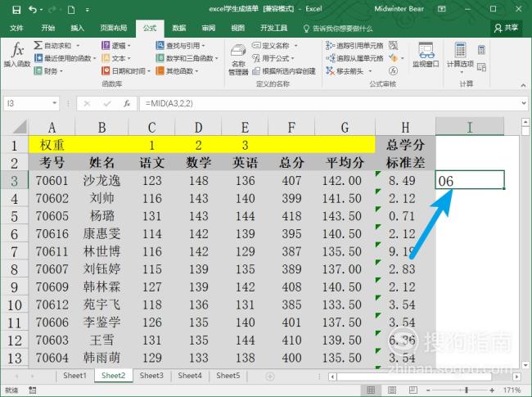Open the More Functions menu
This screenshot has width=532, height=397.
click(x=177, y=71)
